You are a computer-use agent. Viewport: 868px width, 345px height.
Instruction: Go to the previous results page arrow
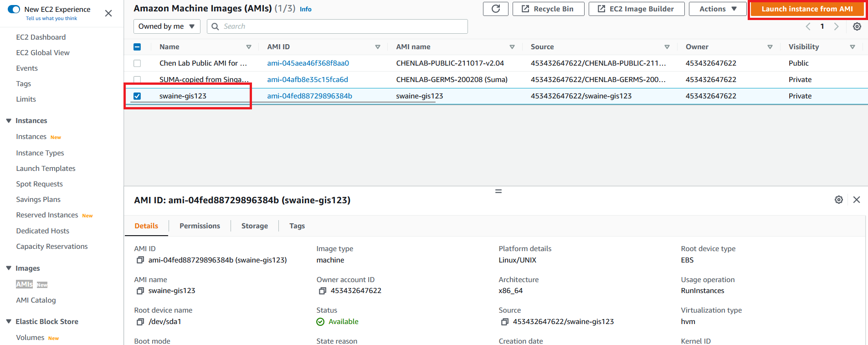click(808, 26)
